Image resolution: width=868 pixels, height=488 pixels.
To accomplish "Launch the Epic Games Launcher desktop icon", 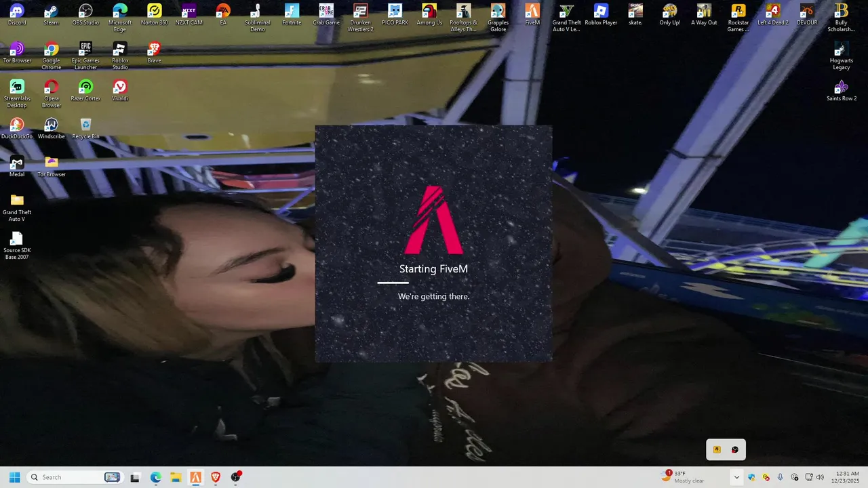I will click(x=85, y=56).
